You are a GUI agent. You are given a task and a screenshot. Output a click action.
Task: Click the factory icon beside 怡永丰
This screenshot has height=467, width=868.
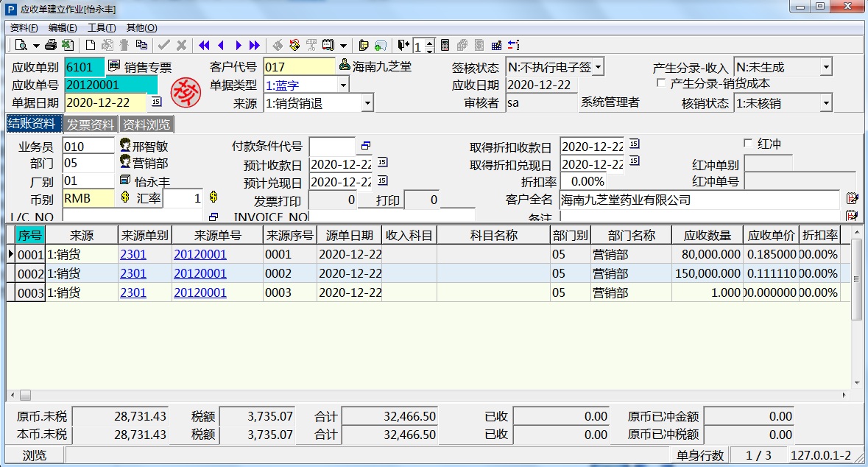tap(125, 180)
